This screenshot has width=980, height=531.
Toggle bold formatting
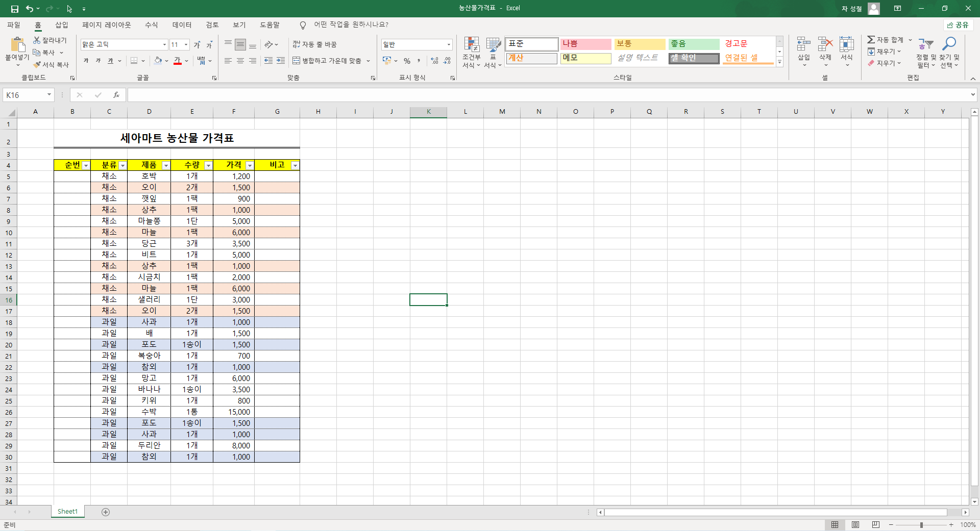86,61
